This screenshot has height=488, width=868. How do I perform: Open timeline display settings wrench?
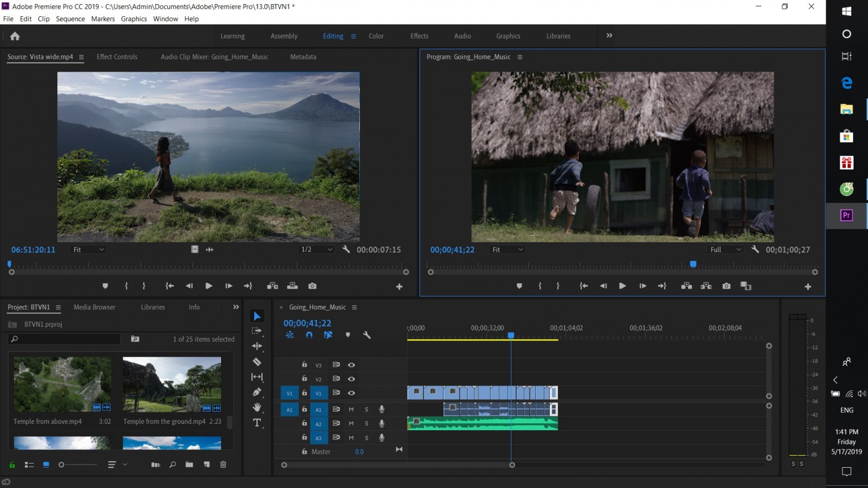(x=366, y=335)
